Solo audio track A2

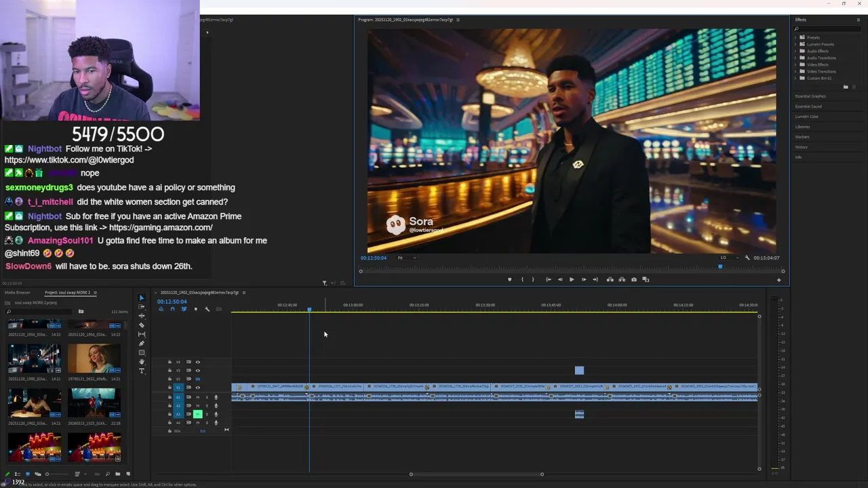207,406
